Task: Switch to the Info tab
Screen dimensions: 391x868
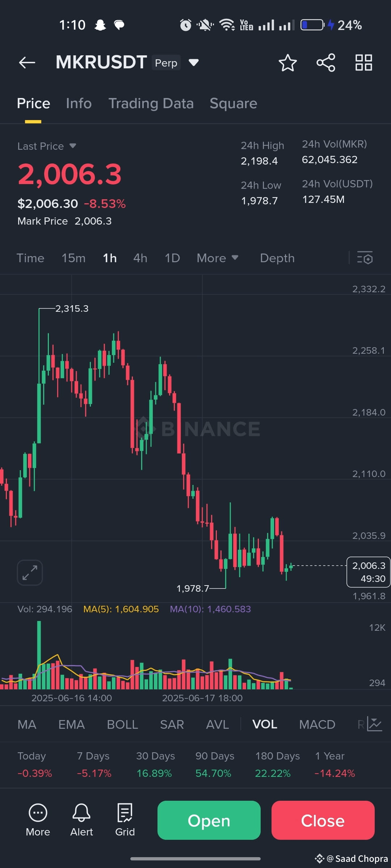Action: click(79, 103)
